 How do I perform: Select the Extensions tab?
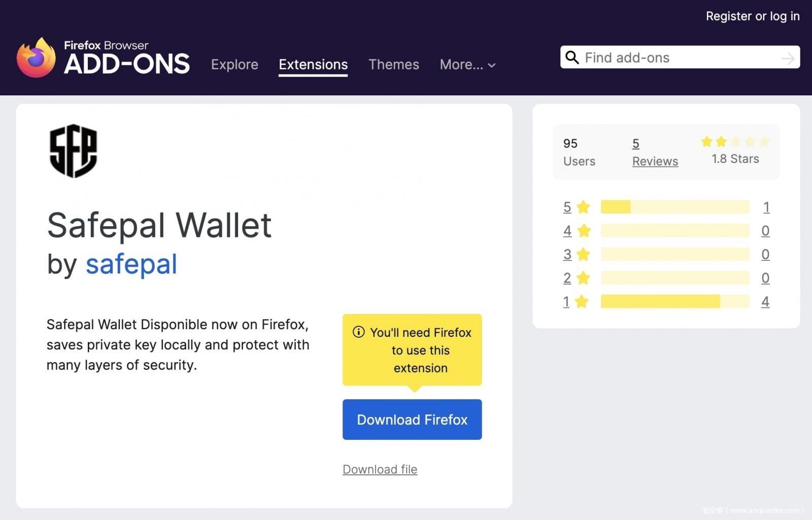(x=313, y=64)
